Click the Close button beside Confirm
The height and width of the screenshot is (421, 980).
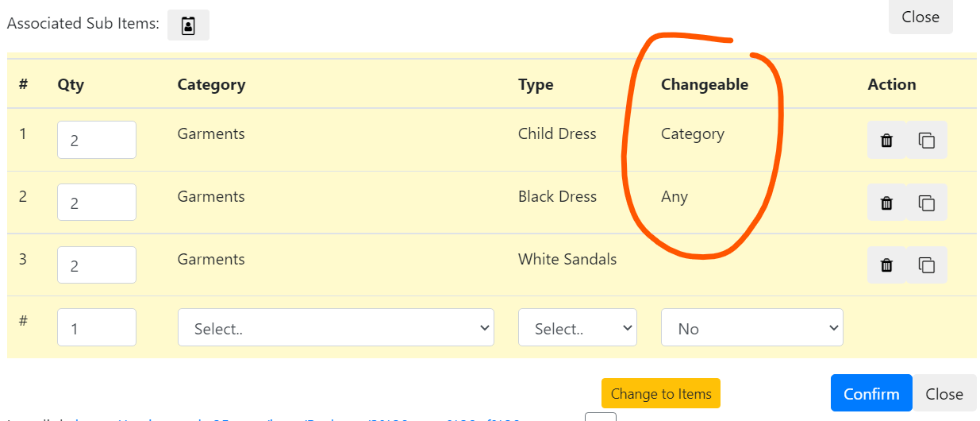(x=944, y=394)
